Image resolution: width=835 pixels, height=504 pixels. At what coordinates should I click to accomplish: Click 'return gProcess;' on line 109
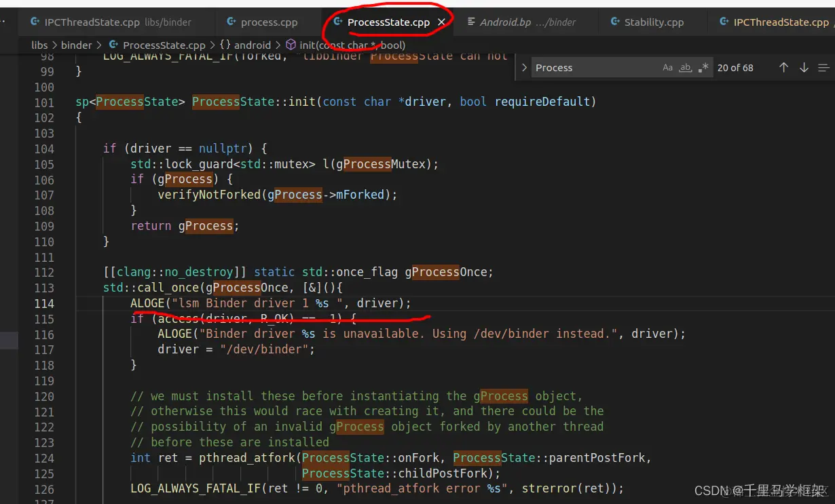[x=185, y=226]
